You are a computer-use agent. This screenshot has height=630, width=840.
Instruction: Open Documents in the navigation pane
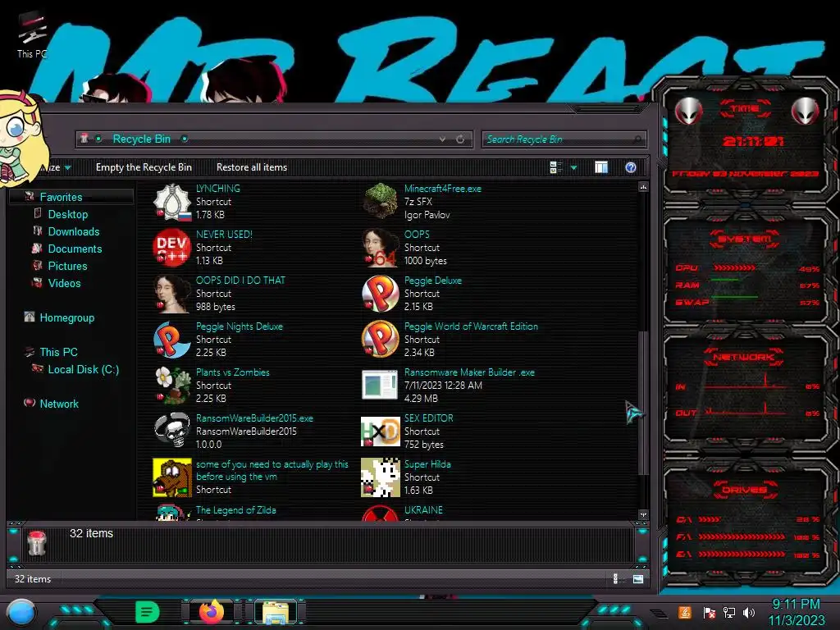tap(75, 249)
